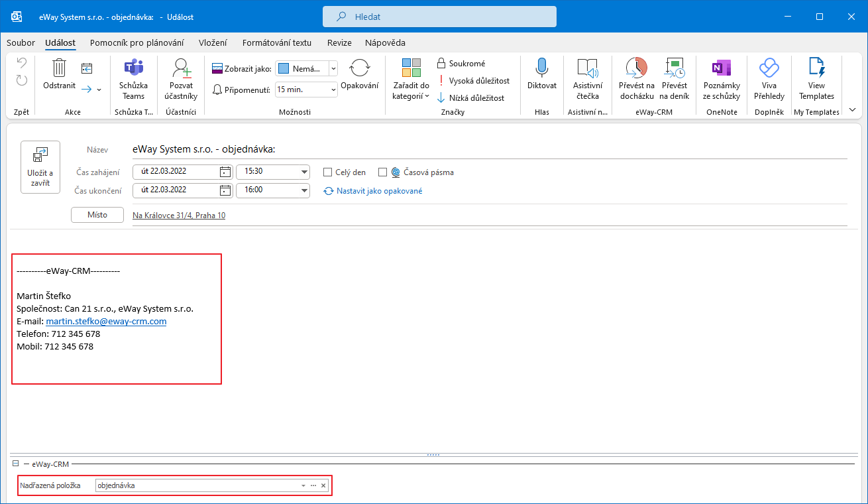Image resolution: width=868 pixels, height=504 pixels.
Task: Edit the Název title field
Action: [489, 150]
